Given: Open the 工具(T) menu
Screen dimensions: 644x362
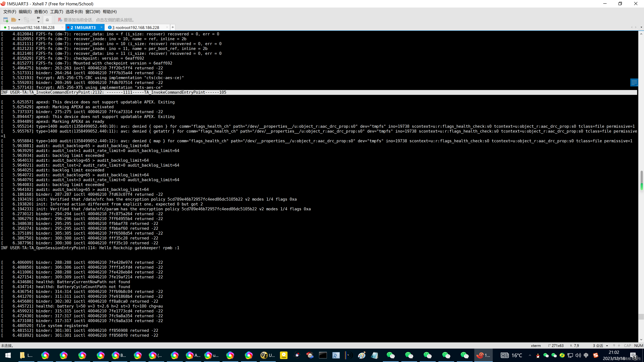Looking at the screenshot, I should [x=57, y=12].
